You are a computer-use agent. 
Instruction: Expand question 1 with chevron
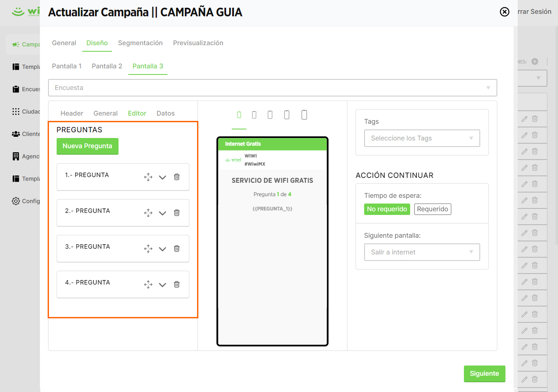163,177
